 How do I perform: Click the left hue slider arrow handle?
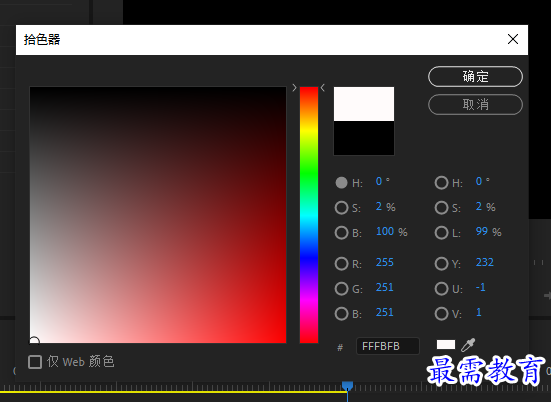click(x=294, y=88)
